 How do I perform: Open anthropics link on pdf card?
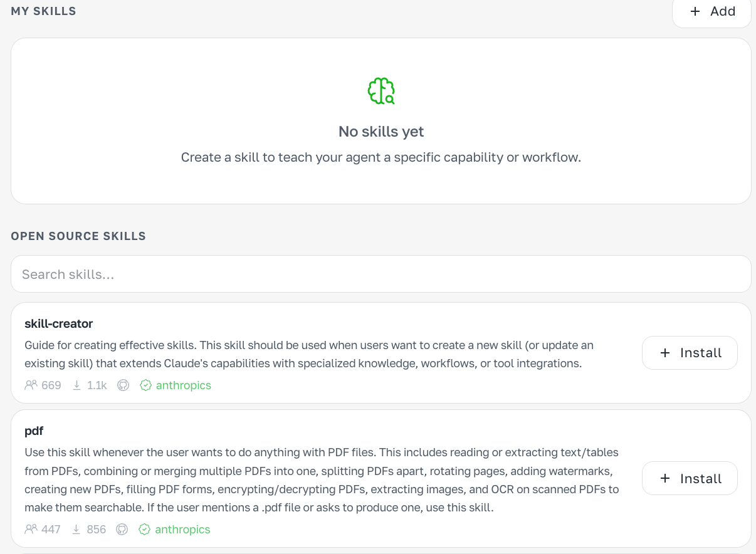point(182,530)
